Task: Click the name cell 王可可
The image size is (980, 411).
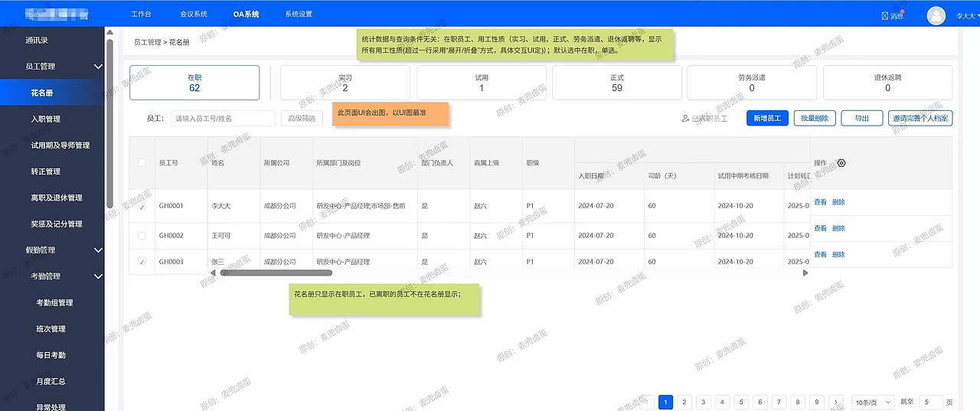Action: [x=220, y=236]
